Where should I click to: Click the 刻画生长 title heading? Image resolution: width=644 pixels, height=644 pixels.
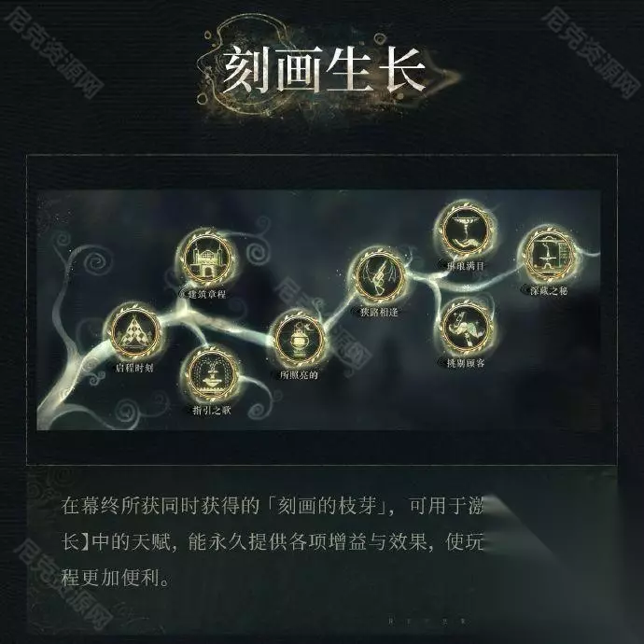[324, 70]
